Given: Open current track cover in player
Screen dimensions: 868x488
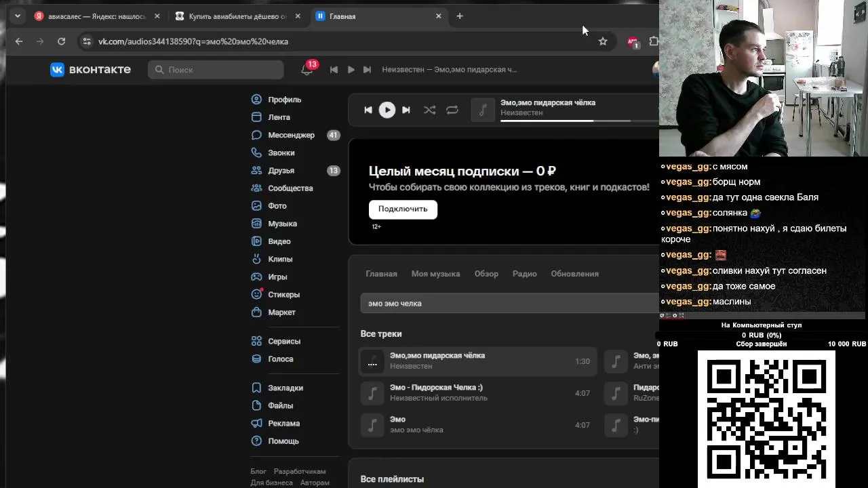Looking at the screenshot, I should tap(483, 110).
